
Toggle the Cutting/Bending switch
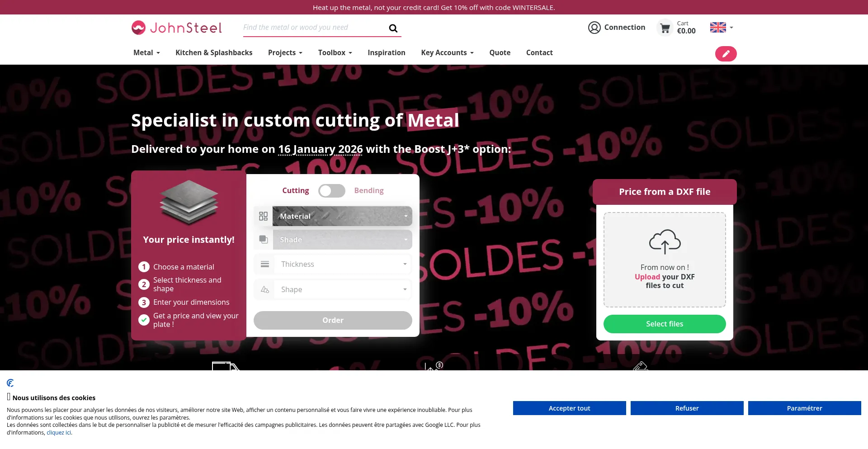coord(331,191)
